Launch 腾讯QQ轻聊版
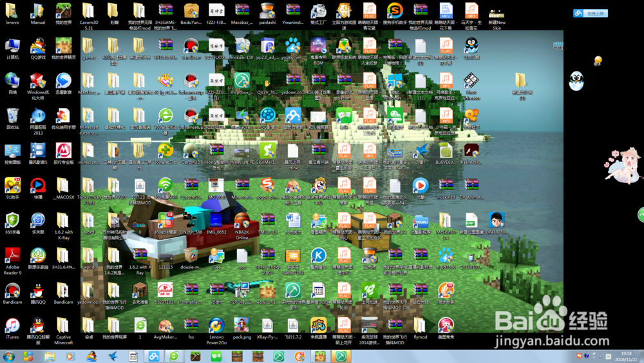The image size is (644, 363). tap(38, 326)
